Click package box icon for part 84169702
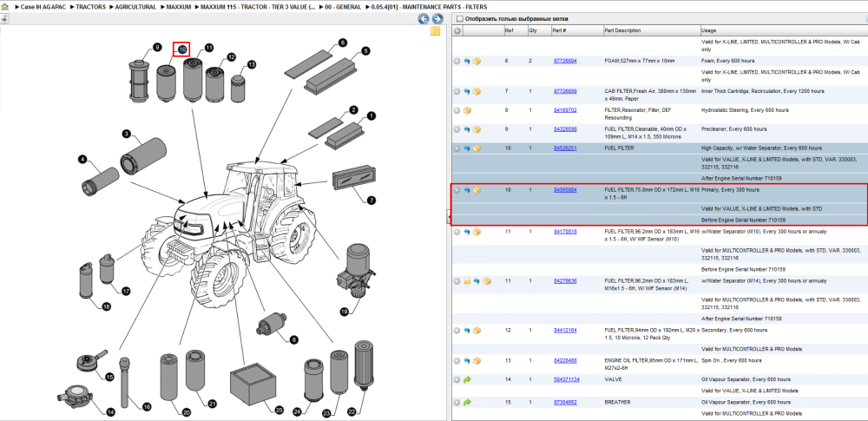 [467, 110]
